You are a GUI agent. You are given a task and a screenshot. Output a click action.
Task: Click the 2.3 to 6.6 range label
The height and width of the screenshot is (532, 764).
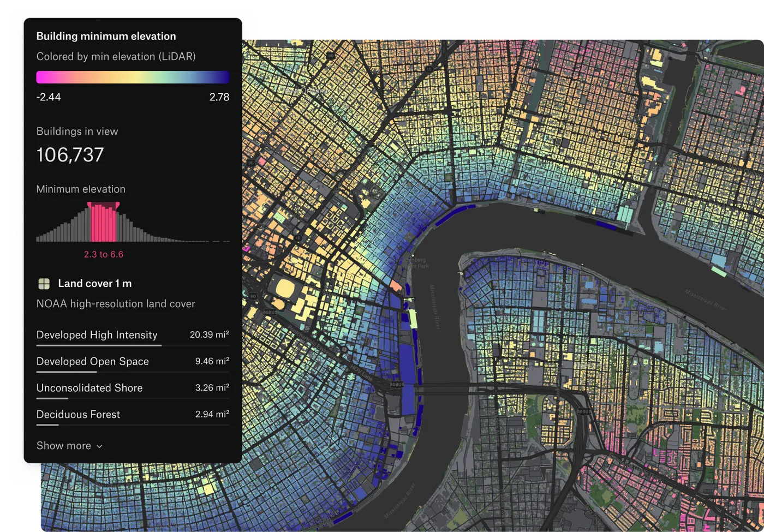coord(104,254)
